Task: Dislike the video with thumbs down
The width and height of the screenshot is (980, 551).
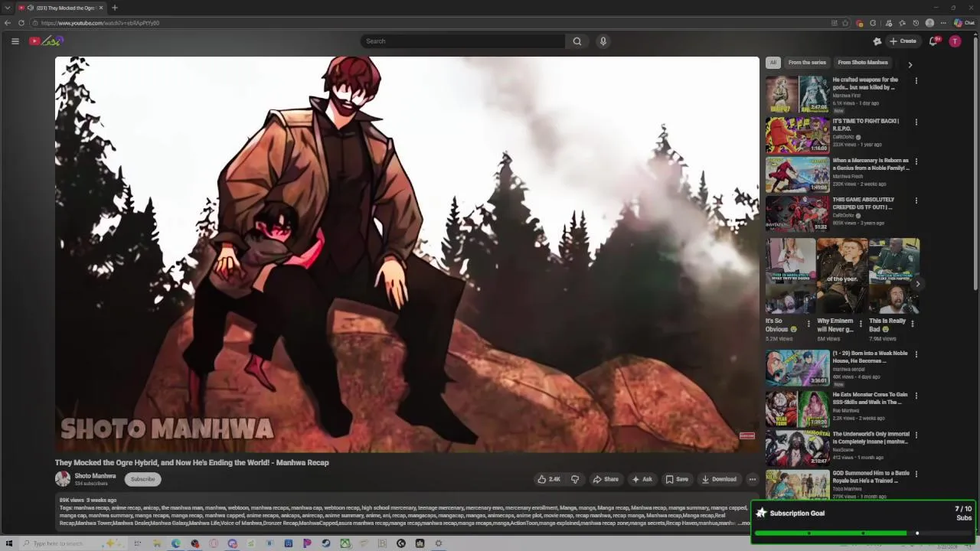Action: point(575,479)
